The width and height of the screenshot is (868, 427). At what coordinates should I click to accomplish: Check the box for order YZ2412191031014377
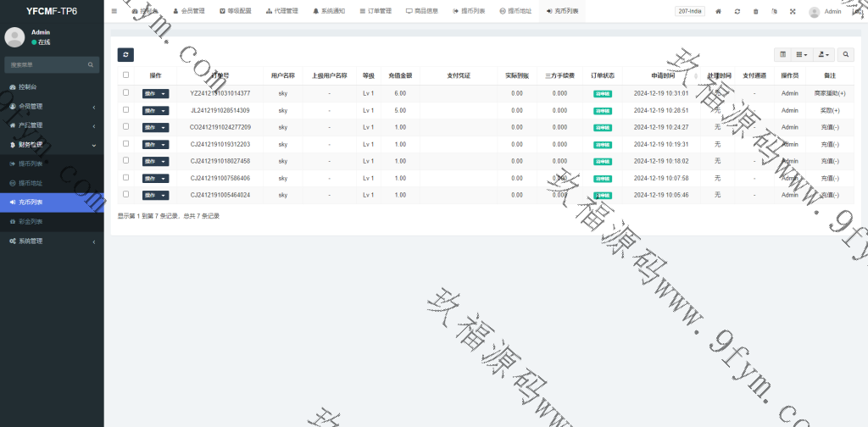(126, 92)
